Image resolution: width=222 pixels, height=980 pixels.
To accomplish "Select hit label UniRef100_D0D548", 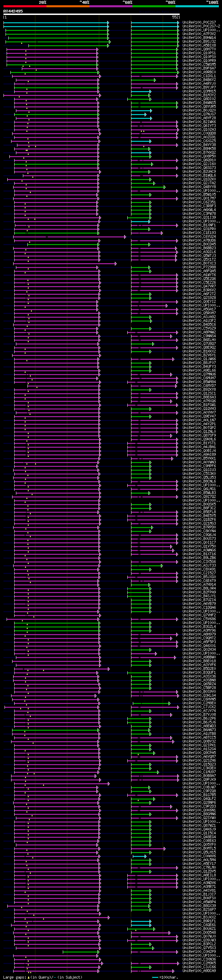I will 199,932.
